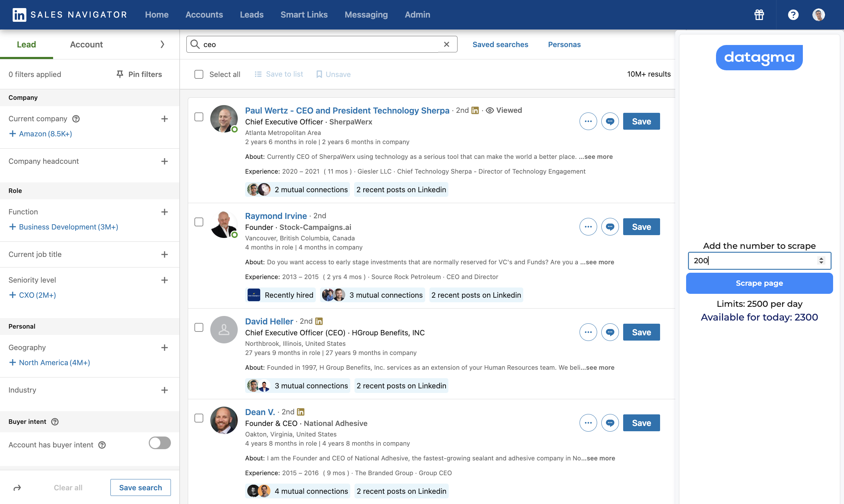This screenshot has width=844, height=504.
Task: Expand the Industry filter
Action: (x=164, y=390)
